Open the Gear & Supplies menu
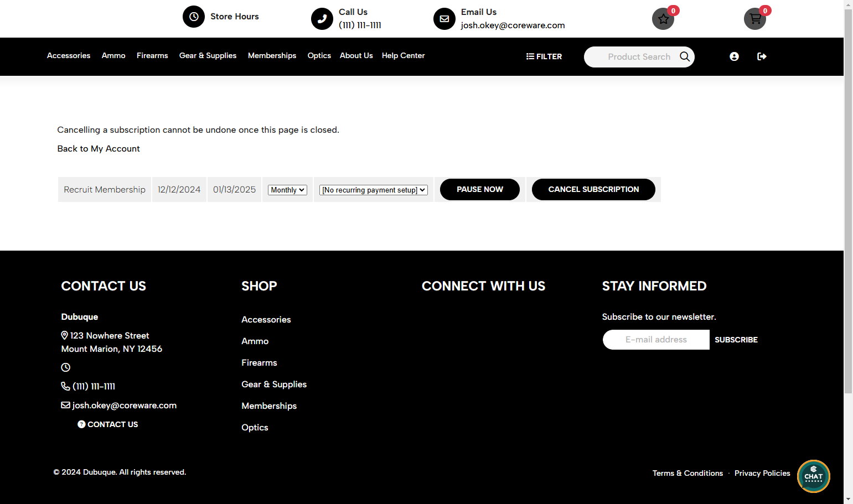The width and height of the screenshot is (853, 504). (x=208, y=55)
